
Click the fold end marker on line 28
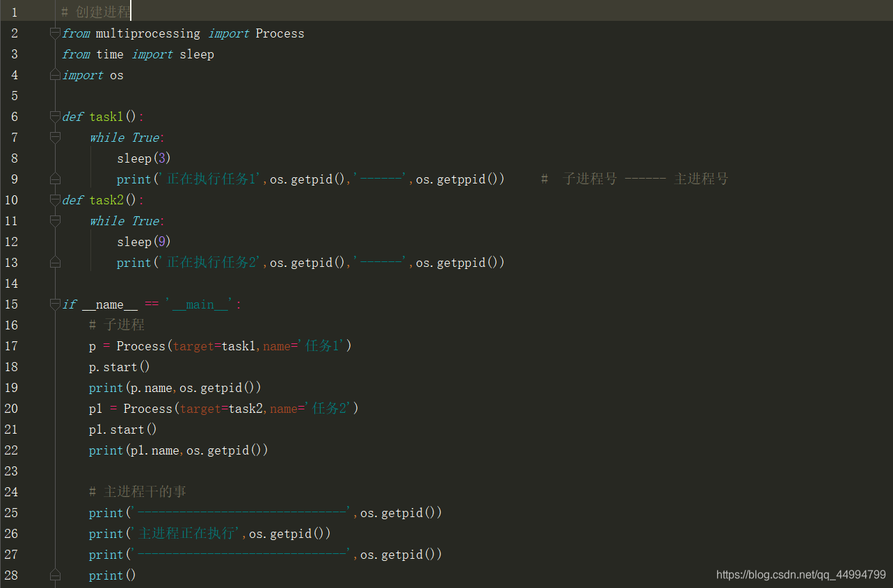click(56, 575)
